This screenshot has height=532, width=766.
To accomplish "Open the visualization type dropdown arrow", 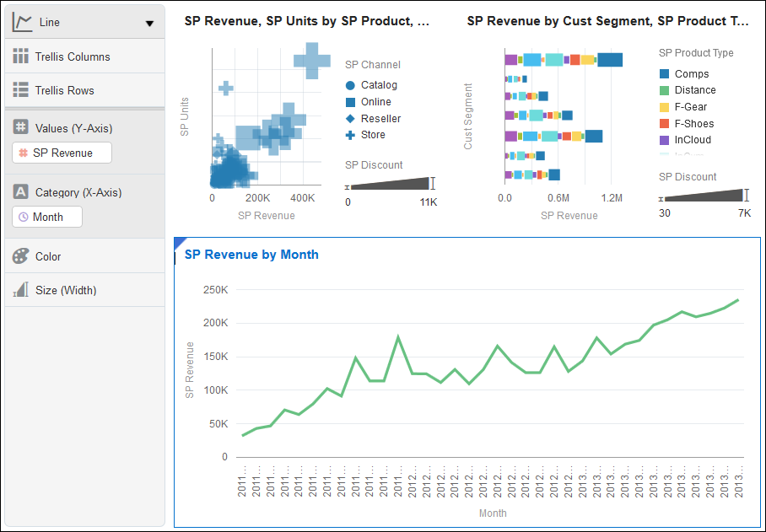I will pos(149,24).
